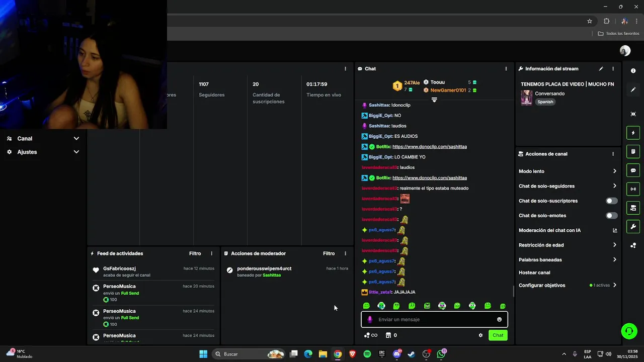
Task: Select the angry square green emote
Action: pos(427,306)
